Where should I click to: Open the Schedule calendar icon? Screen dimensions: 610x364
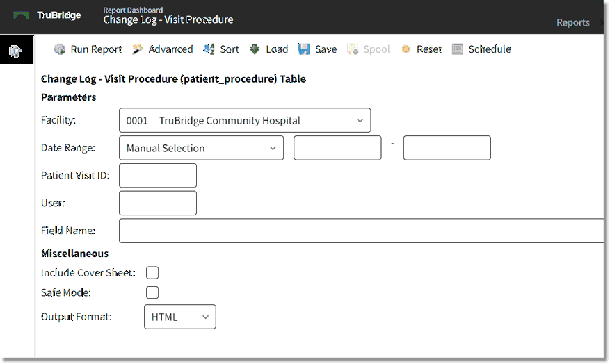(x=457, y=49)
